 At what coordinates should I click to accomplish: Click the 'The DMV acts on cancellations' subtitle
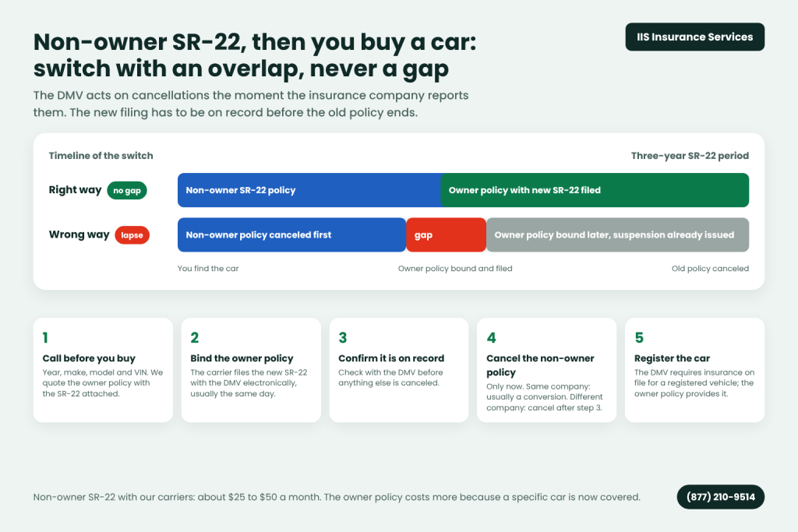[x=251, y=104]
